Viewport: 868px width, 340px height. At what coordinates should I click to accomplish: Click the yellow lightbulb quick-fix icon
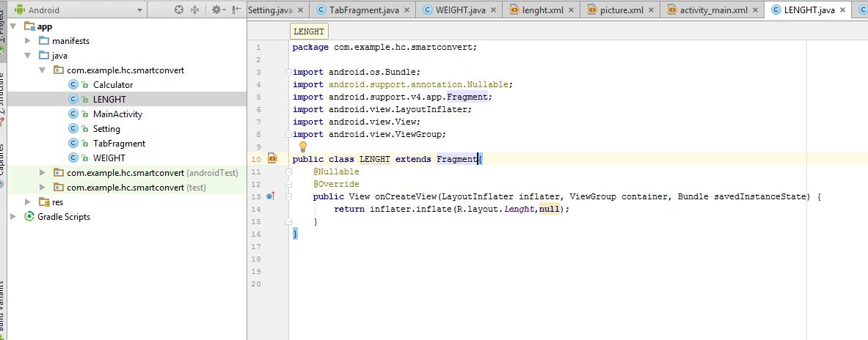point(302,147)
